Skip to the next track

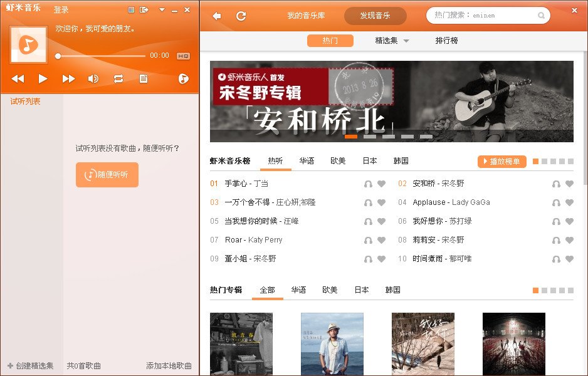tap(68, 79)
